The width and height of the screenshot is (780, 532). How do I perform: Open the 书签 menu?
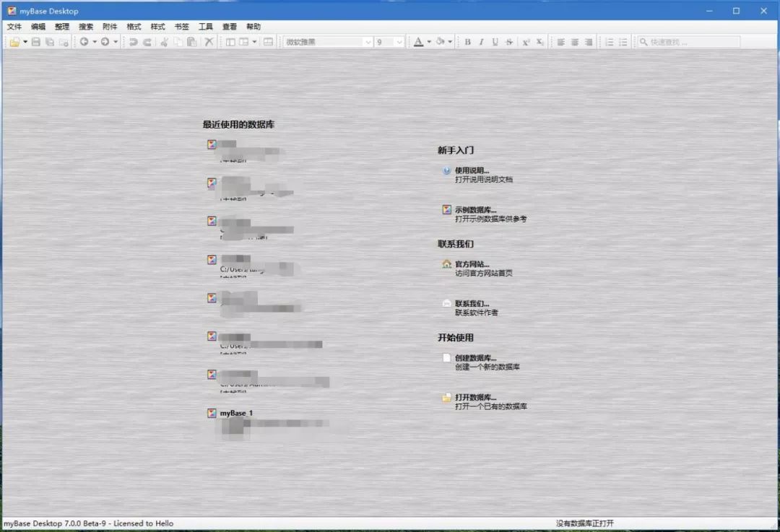tap(181, 27)
